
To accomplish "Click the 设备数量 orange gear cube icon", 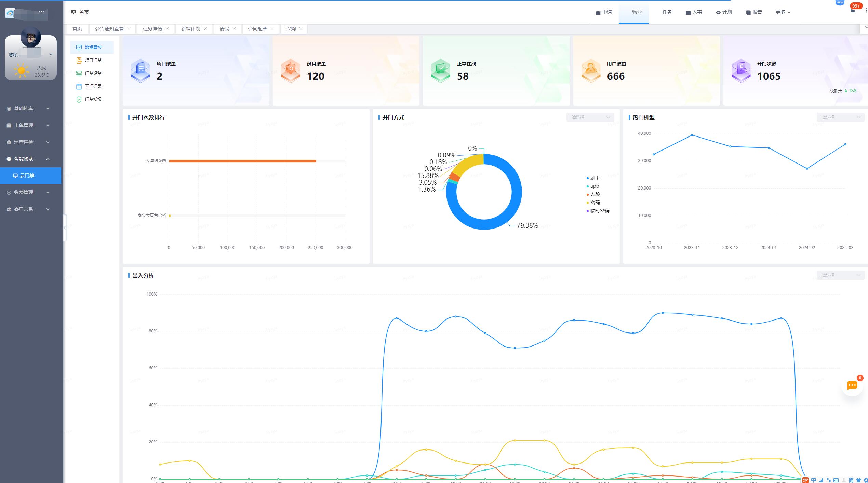I will point(290,71).
